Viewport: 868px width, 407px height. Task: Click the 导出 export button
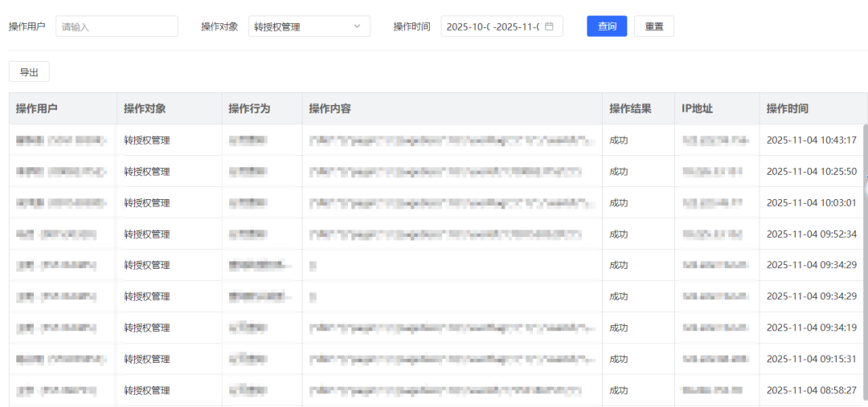point(29,72)
